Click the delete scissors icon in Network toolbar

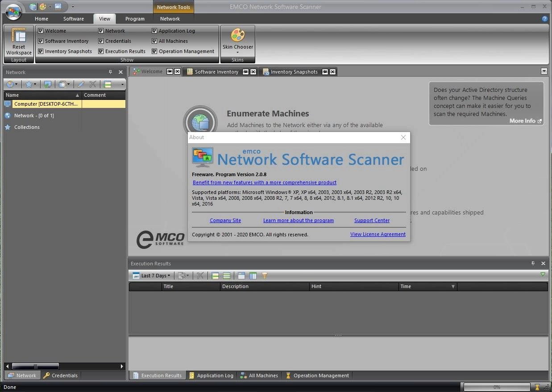pyautogui.click(x=92, y=84)
